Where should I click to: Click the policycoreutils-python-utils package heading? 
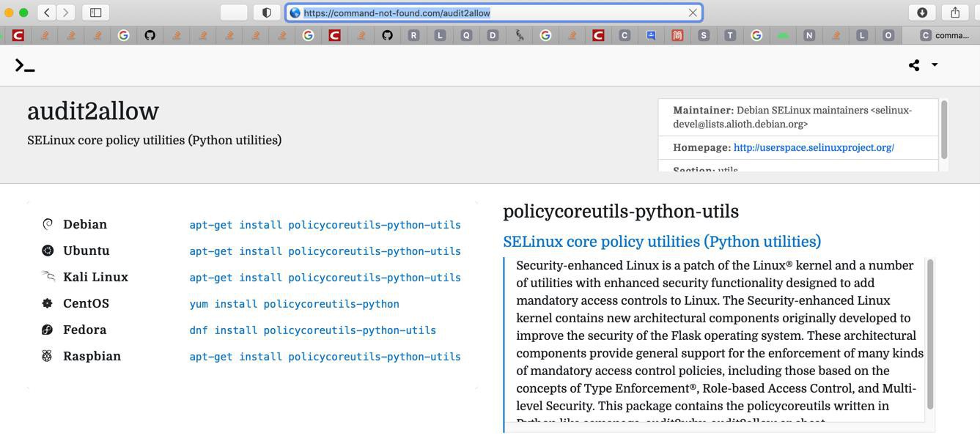coord(621,212)
